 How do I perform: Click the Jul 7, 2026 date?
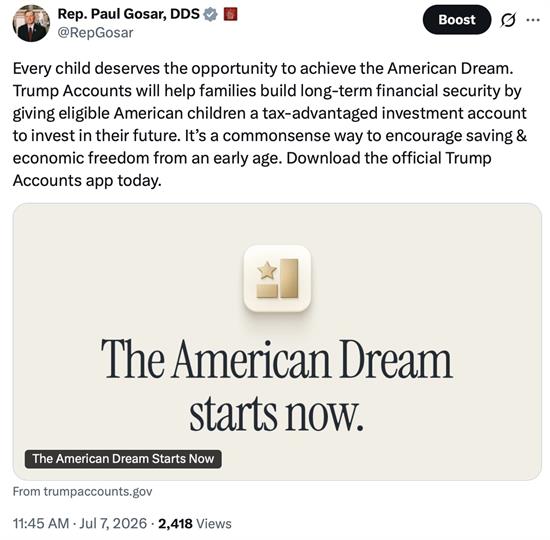[x=113, y=523]
